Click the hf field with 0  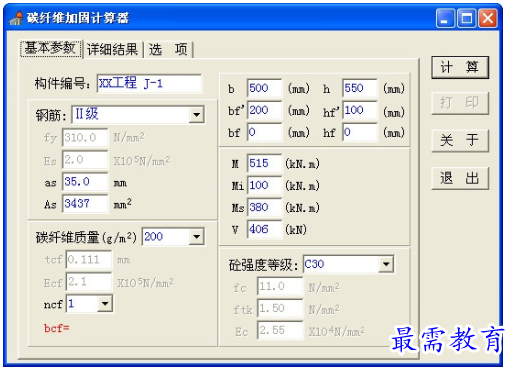pos(360,133)
